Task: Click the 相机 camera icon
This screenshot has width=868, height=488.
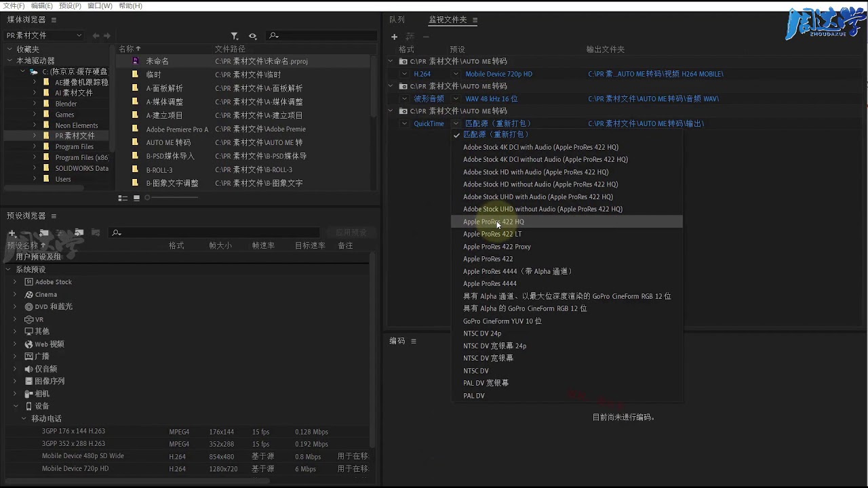Action: [x=28, y=394]
